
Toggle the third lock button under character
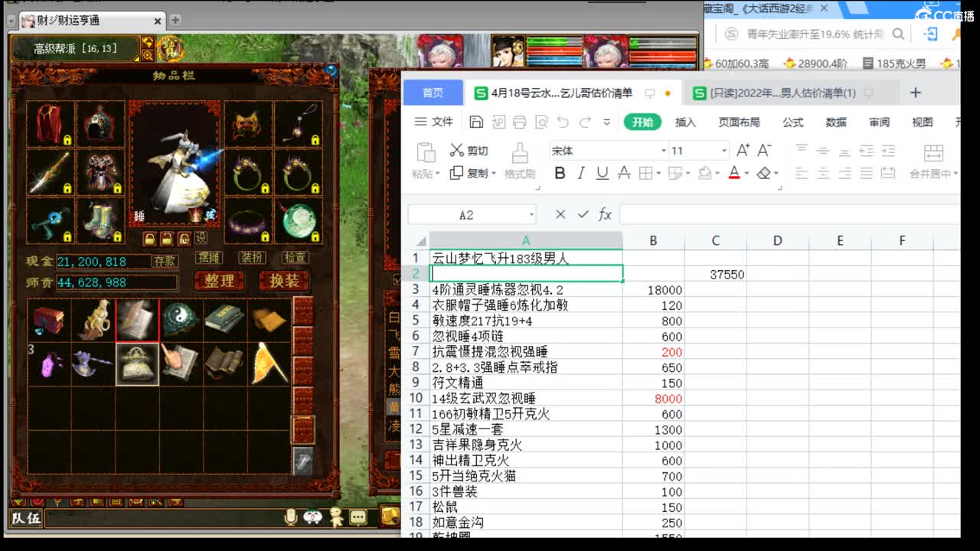(x=184, y=238)
